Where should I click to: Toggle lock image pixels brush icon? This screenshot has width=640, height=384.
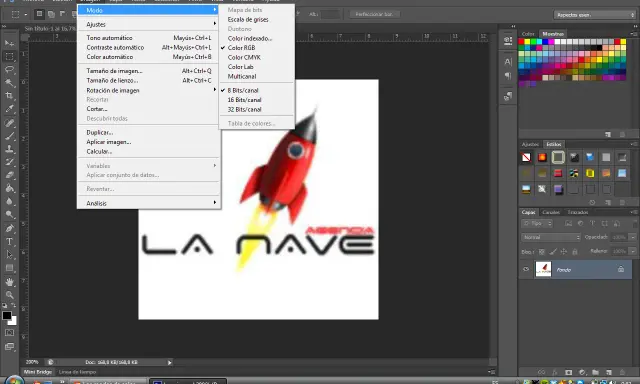(x=553, y=252)
